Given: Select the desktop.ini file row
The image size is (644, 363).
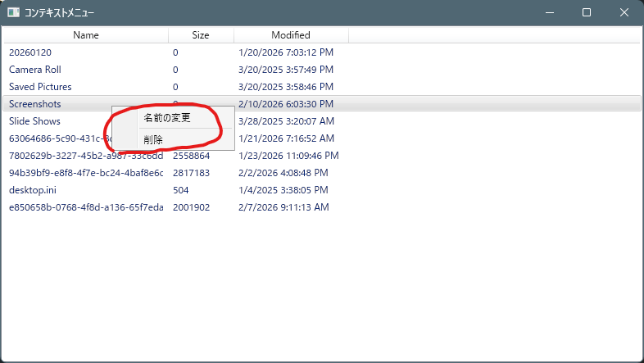Looking at the screenshot, I should [x=33, y=190].
